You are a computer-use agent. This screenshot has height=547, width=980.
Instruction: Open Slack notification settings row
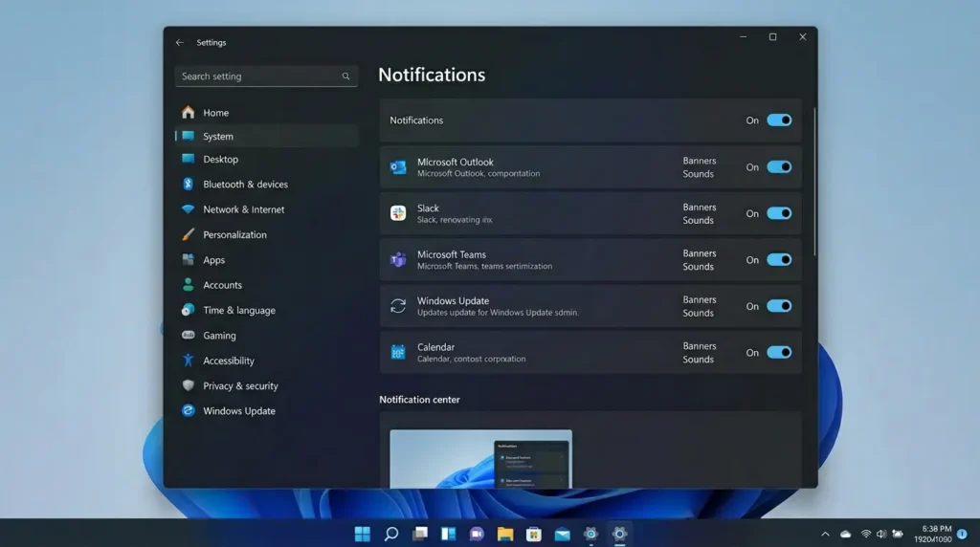point(590,213)
